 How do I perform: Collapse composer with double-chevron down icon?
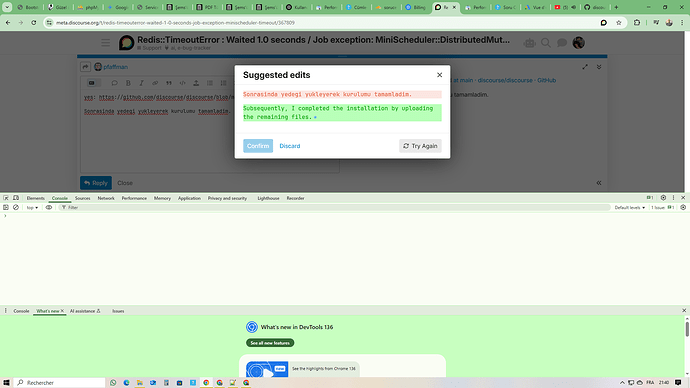coord(599,67)
